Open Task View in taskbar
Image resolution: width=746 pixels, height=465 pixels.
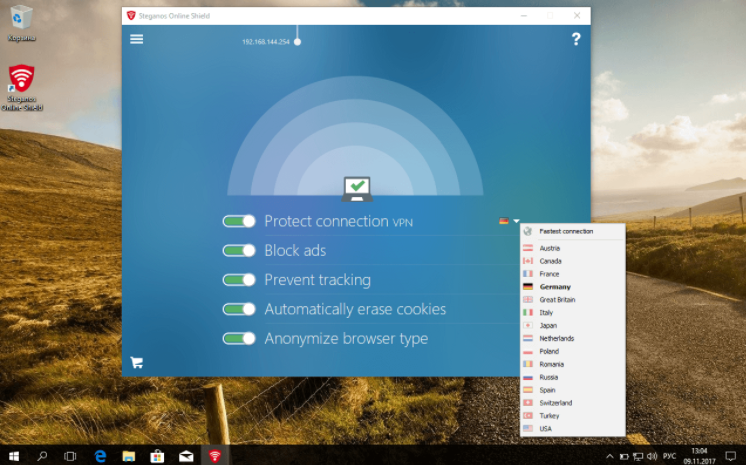tap(70, 456)
